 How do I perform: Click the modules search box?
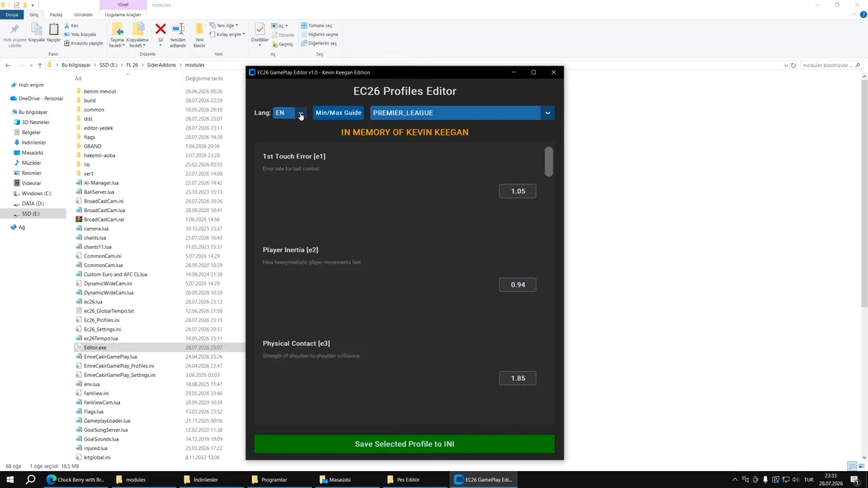831,65
